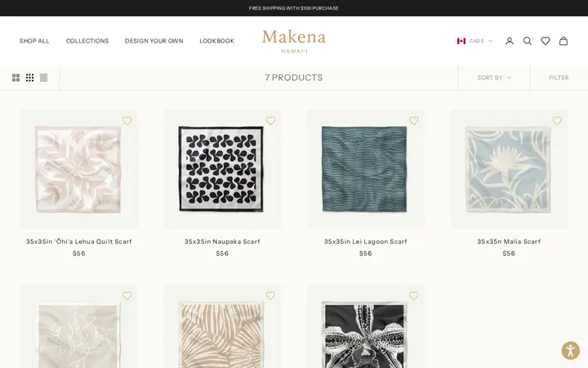Switch to single-column list view

click(x=43, y=78)
